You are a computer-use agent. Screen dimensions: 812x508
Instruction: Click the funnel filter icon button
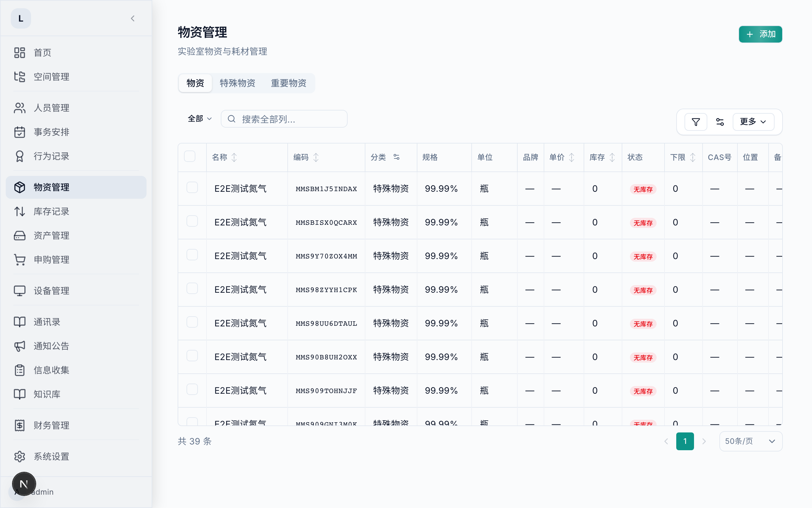coord(696,122)
